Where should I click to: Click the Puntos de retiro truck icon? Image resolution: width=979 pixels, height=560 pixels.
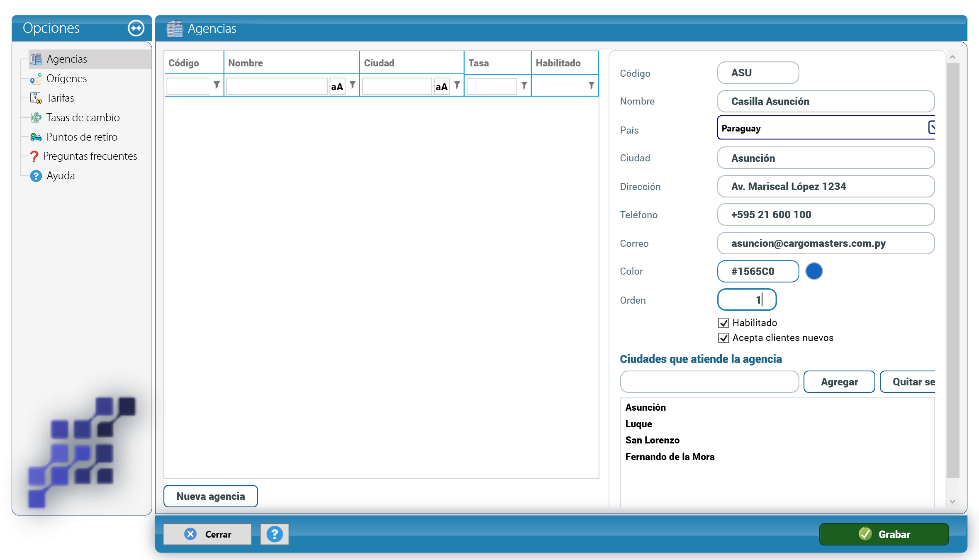[36, 137]
